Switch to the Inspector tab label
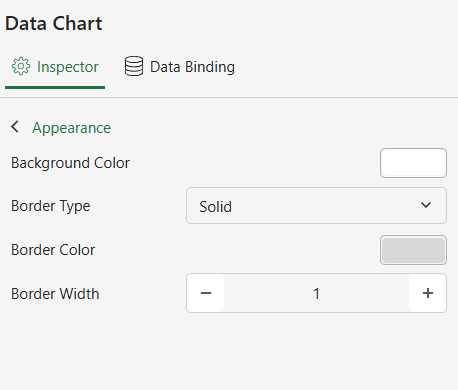458x390 pixels. pos(68,67)
